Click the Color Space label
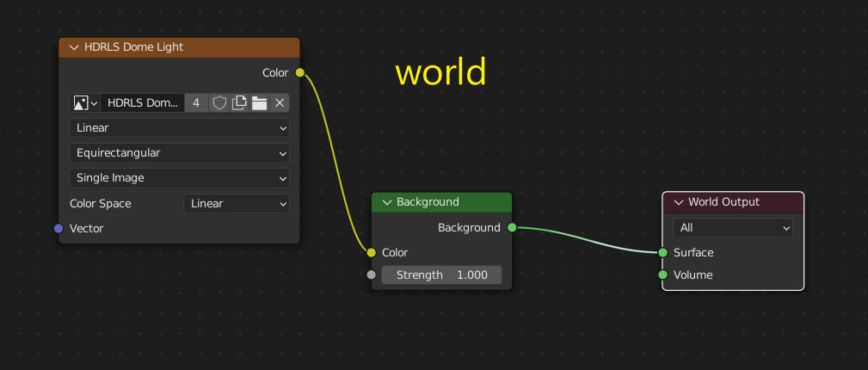This screenshot has height=370, width=868. click(x=101, y=203)
